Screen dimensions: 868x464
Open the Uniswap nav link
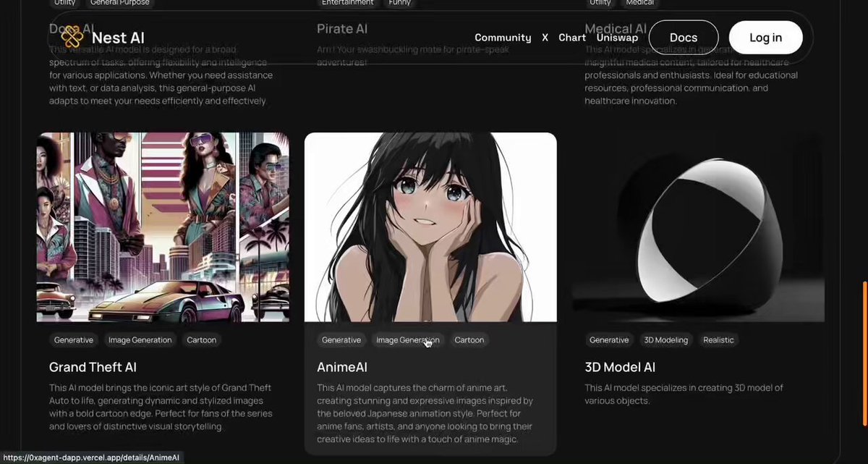click(x=617, y=38)
